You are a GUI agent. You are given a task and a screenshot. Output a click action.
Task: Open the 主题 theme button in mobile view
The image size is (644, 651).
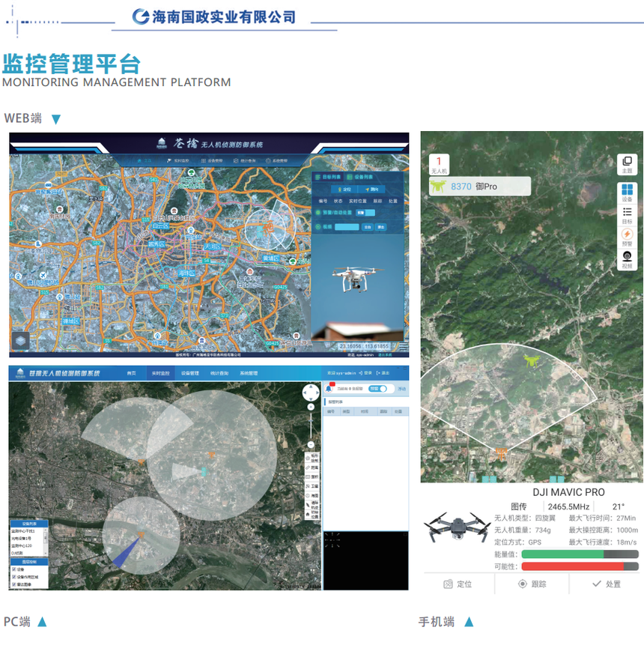627,164
